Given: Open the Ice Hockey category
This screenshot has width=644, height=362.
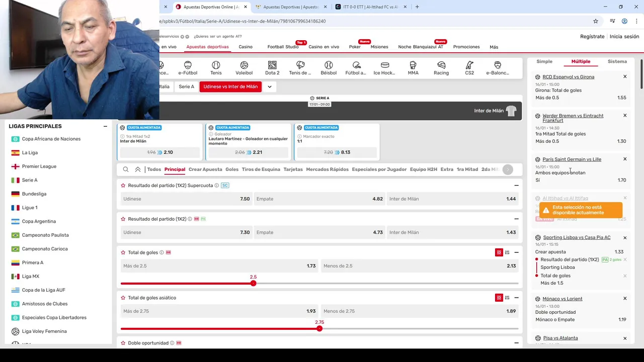Looking at the screenshot, I should 385,68.
